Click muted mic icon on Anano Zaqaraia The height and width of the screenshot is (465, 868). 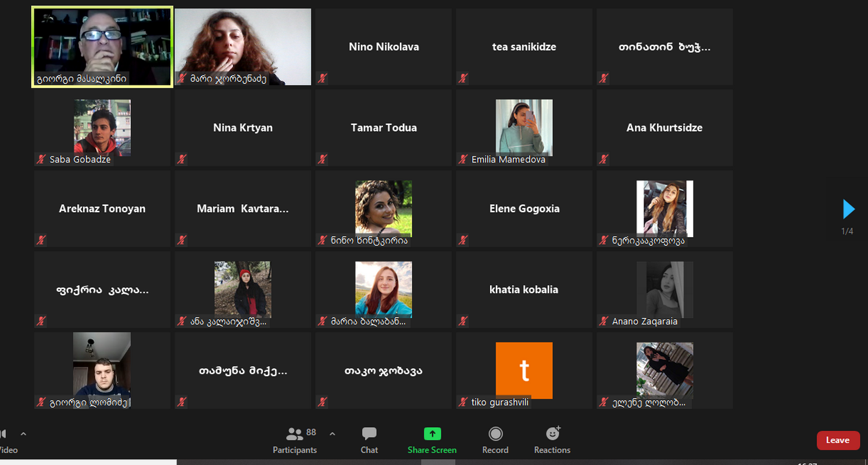pos(603,321)
